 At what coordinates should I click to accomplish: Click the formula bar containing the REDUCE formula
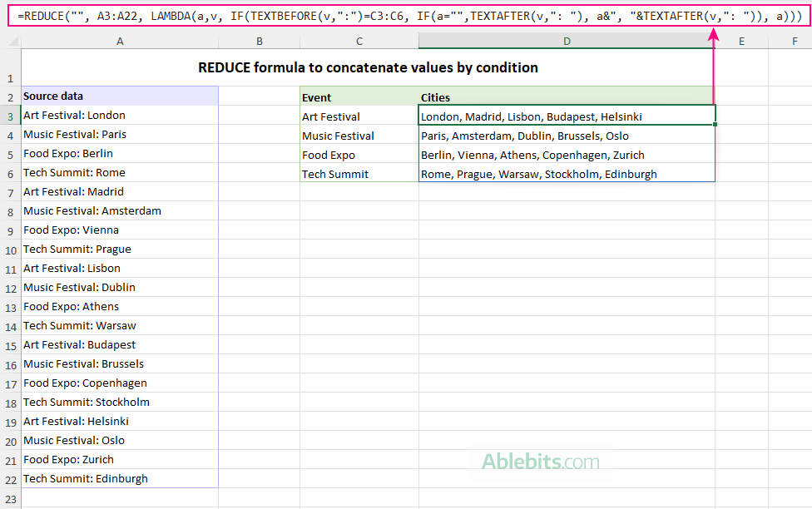click(409, 17)
